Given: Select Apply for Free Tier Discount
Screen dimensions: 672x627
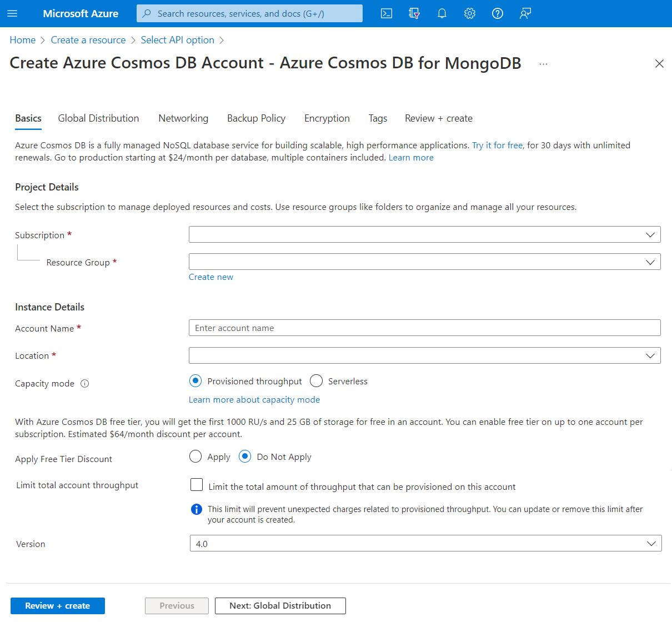Looking at the screenshot, I should click(x=195, y=456).
